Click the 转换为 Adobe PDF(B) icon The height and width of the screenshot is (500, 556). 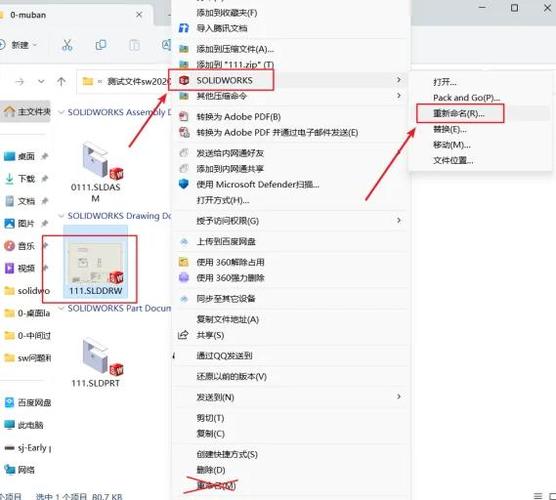[x=184, y=117]
